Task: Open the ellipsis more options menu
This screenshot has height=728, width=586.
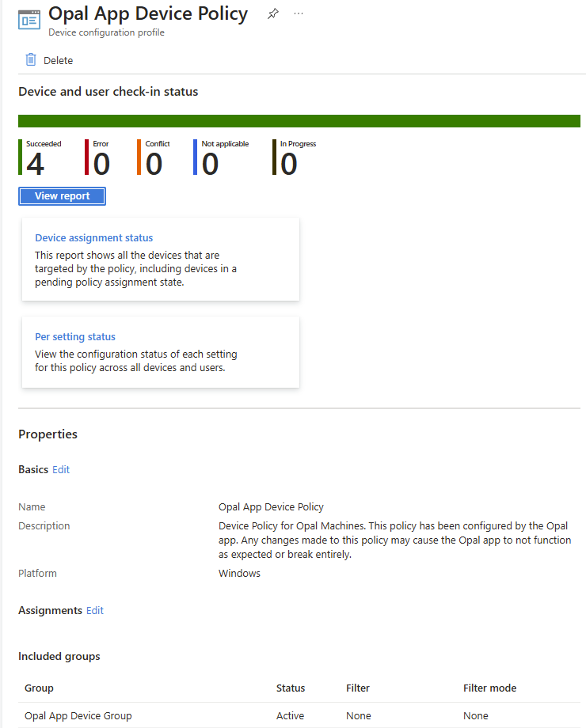Action: 299,14
